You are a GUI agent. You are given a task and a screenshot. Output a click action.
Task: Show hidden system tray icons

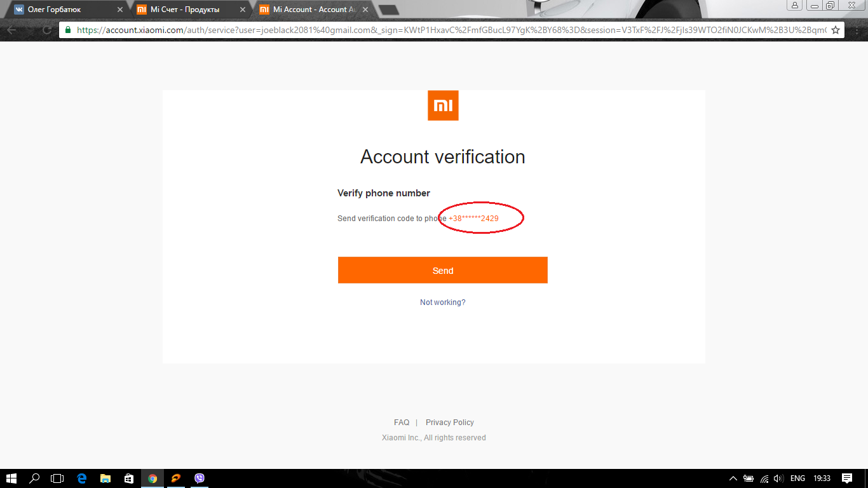click(x=733, y=478)
